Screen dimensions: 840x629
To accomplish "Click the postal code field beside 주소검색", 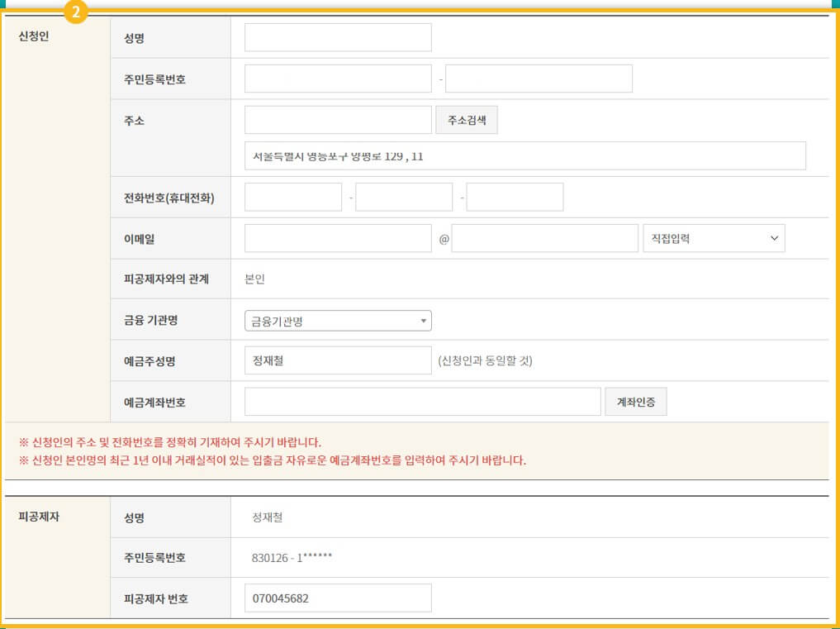I will (338, 120).
